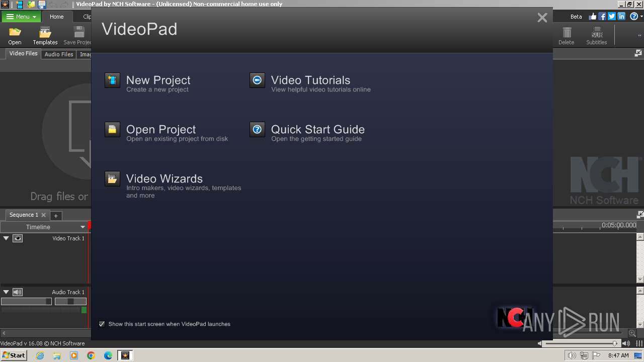644x362 pixels.
Task: Click the quick-access New Project title bar icon
Action: [20, 5]
